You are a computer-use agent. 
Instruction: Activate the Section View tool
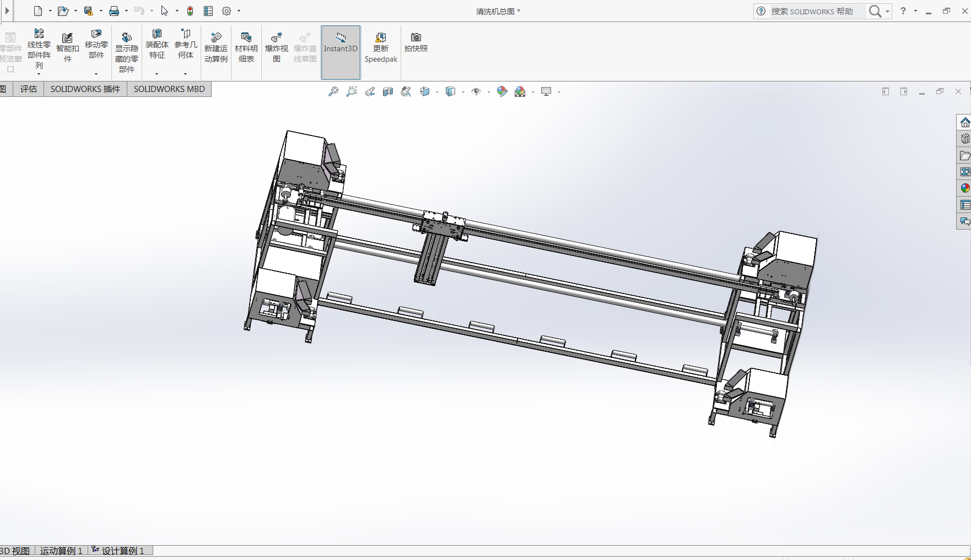click(388, 92)
